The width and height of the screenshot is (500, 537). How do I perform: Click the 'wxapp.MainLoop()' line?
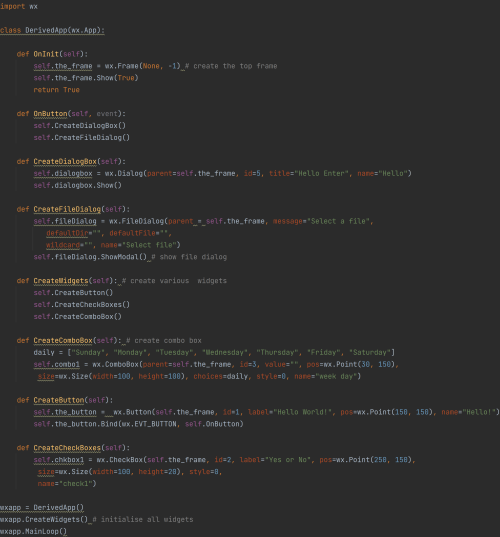tap(34, 532)
